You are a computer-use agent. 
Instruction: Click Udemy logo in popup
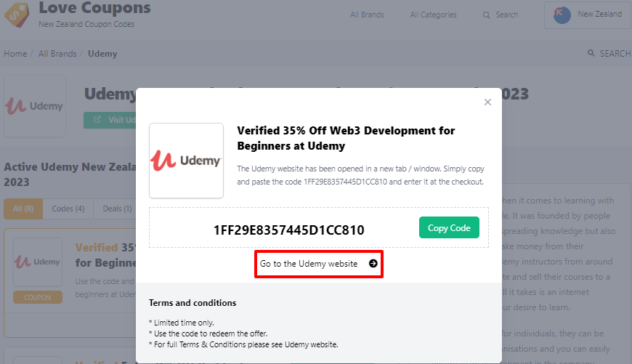(186, 161)
